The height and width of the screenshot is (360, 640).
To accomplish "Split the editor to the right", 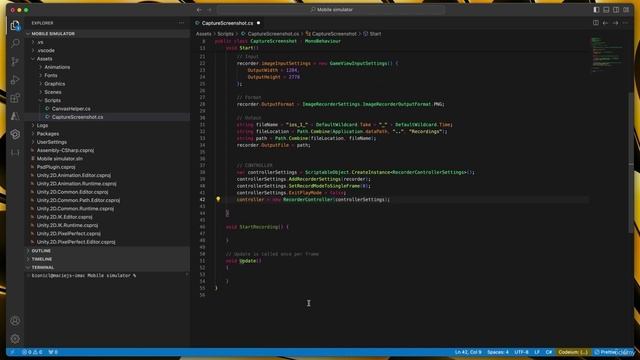I will 596,23.
